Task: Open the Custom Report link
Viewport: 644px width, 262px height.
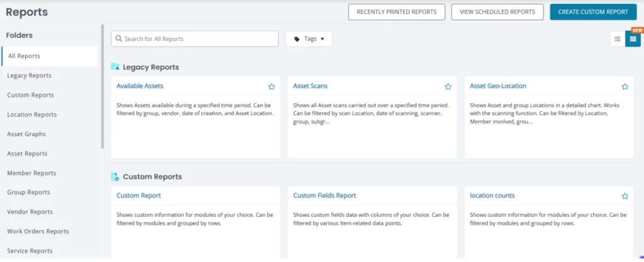Action: [138, 196]
